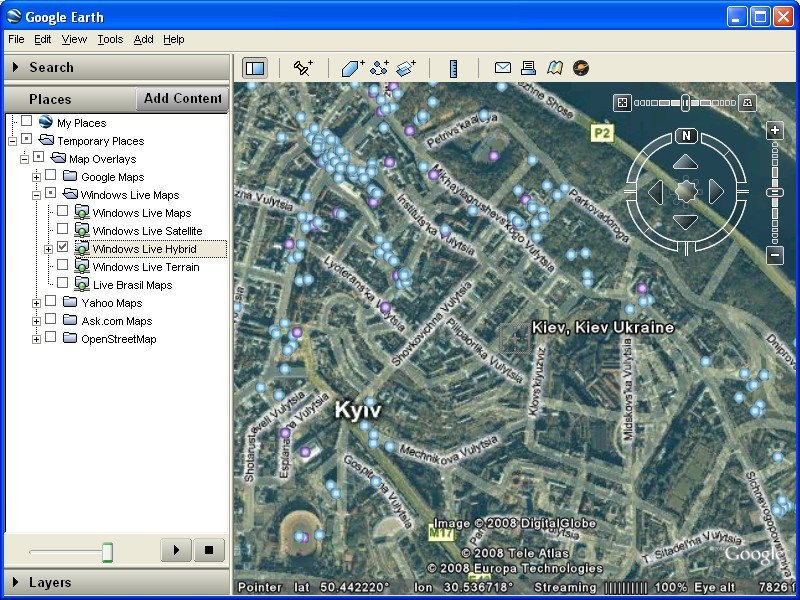Email the current view
The height and width of the screenshot is (600, 800).
(503, 67)
